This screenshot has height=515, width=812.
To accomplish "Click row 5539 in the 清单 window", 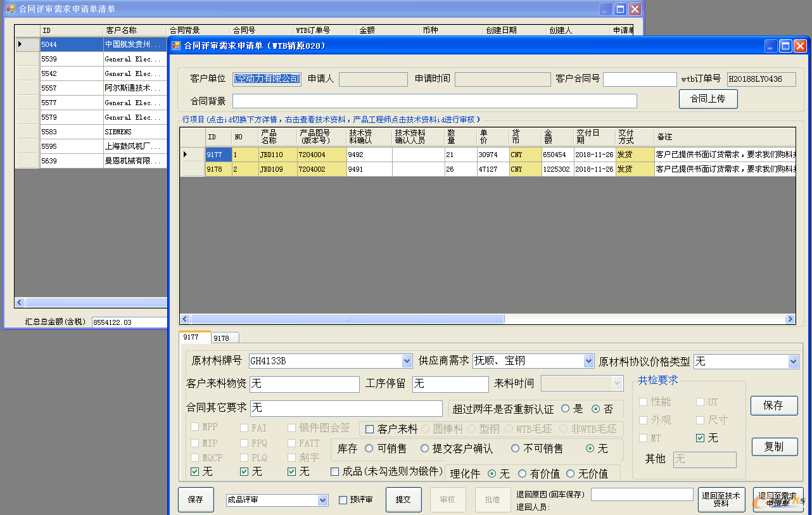I will point(91,59).
